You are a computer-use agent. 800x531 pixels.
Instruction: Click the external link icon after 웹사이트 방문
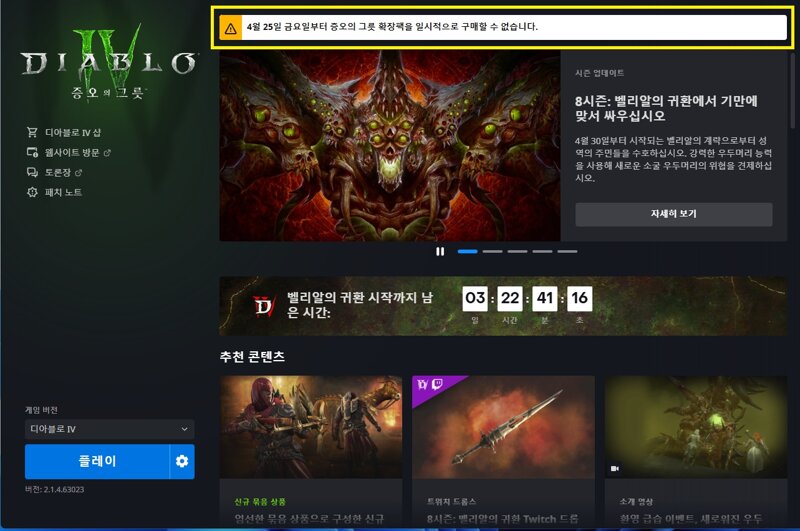coord(107,153)
